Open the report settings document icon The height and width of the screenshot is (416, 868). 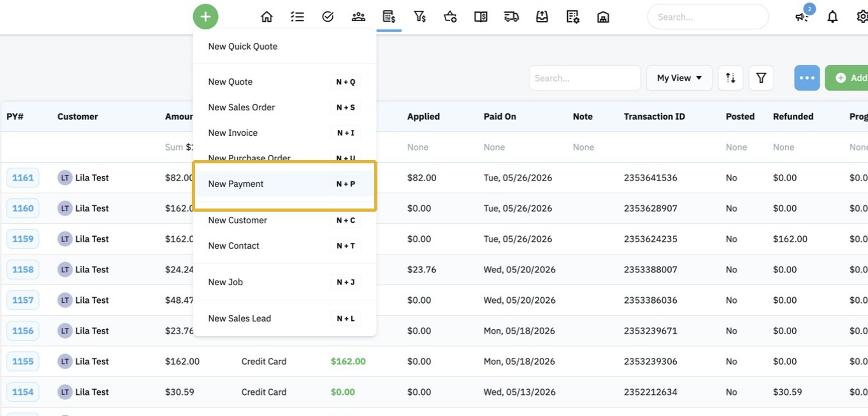click(x=573, y=17)
